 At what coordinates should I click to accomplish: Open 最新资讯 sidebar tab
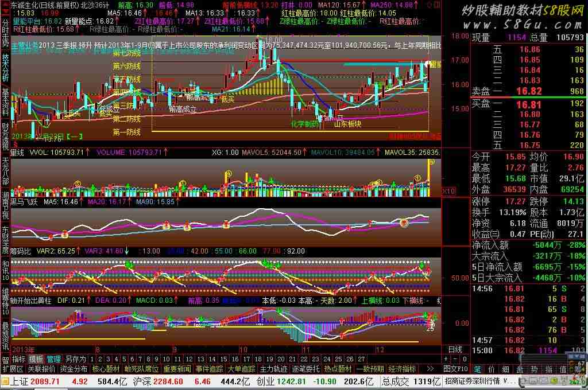click(x=5, y=336)
